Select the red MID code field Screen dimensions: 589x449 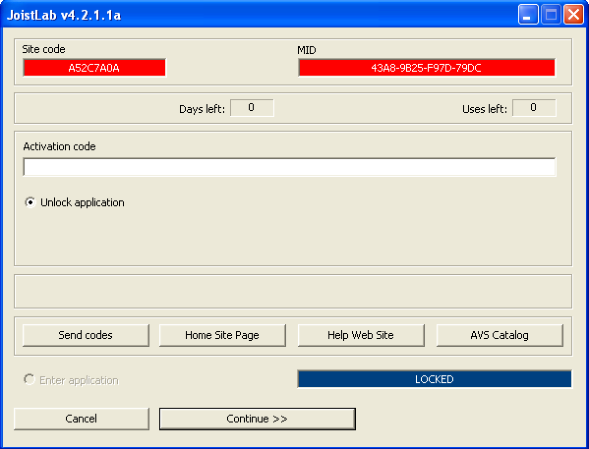pos(427,68)
